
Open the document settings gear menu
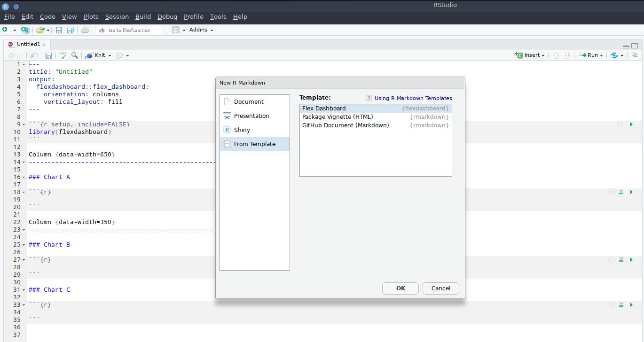pos(122,55)
